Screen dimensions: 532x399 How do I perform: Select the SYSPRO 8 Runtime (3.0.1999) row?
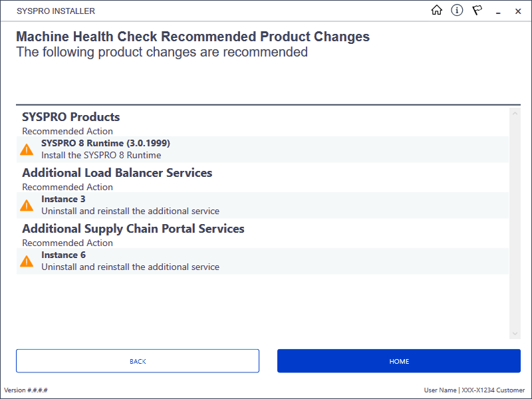(x=263, y=149)
